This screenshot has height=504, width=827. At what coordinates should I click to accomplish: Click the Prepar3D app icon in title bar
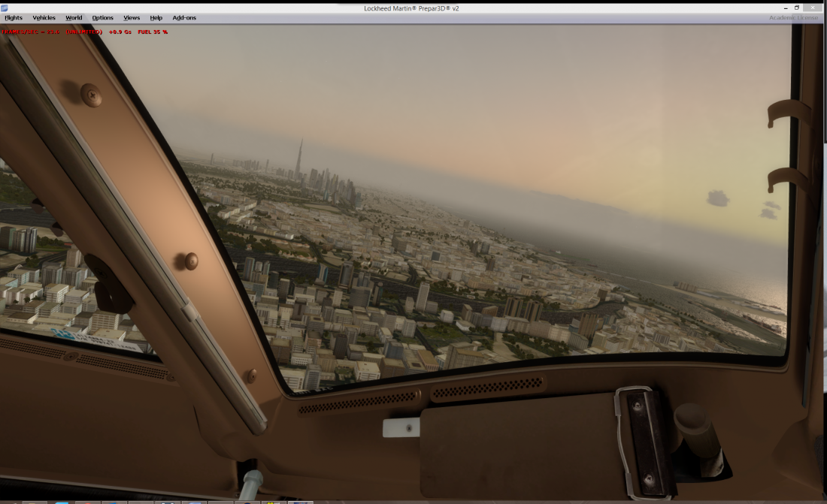point(5,8)
